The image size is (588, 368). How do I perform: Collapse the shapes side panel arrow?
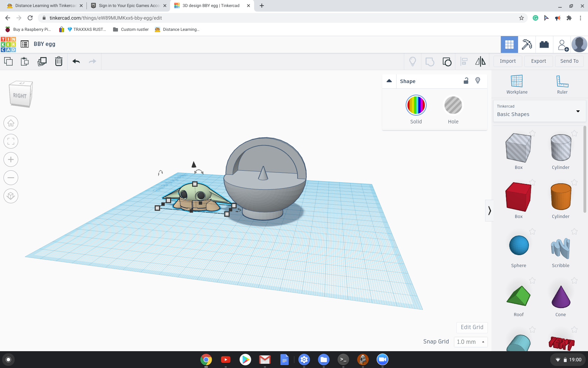click(489, 211)
